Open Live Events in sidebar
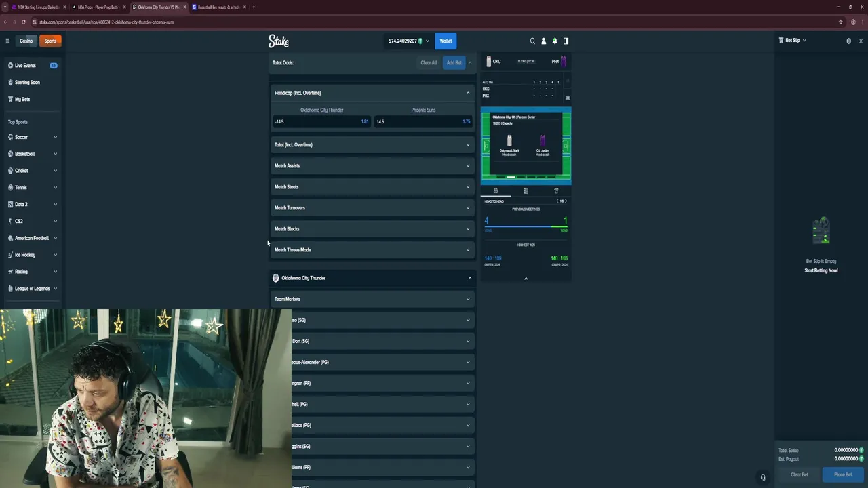This screenshot has height=488, width=868. click(x=32, y=66)
